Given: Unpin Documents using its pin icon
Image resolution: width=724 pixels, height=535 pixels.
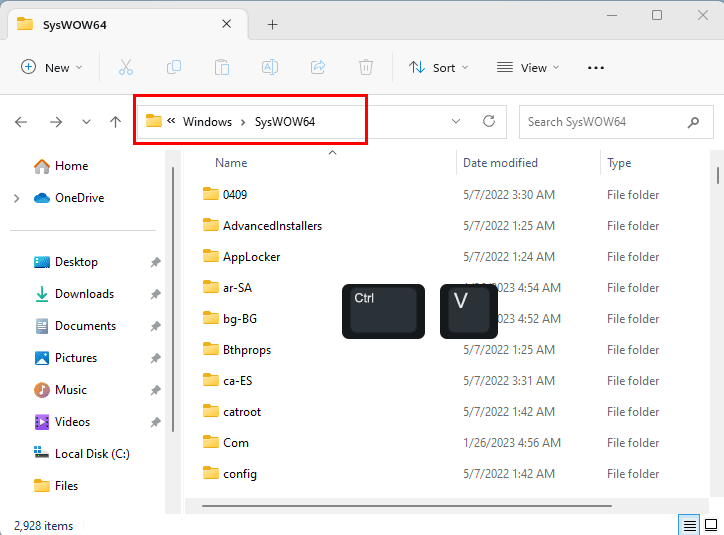Looking at the screenshot, I should point(155,326).
